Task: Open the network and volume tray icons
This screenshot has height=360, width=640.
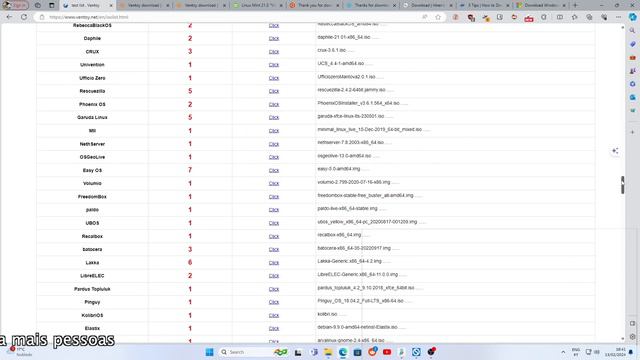Action: 592,352
